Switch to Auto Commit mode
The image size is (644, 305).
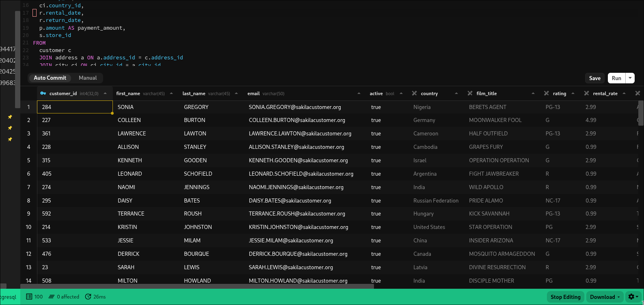50,78
